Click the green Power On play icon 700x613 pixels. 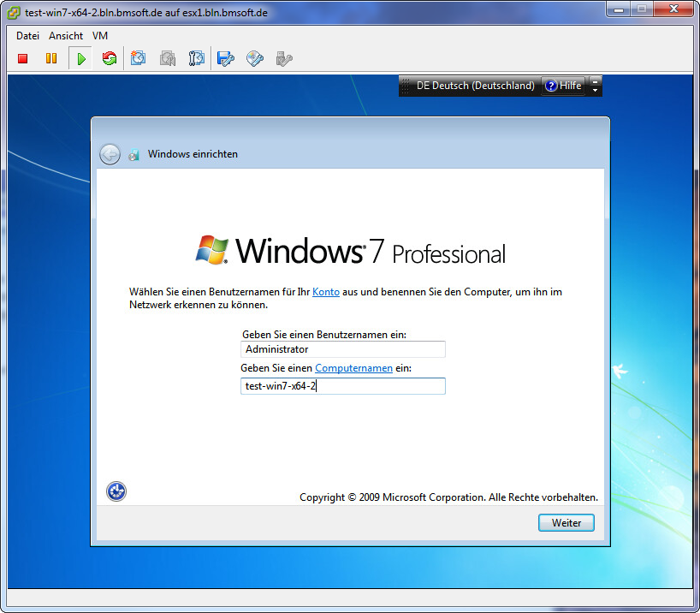point(80,58)
